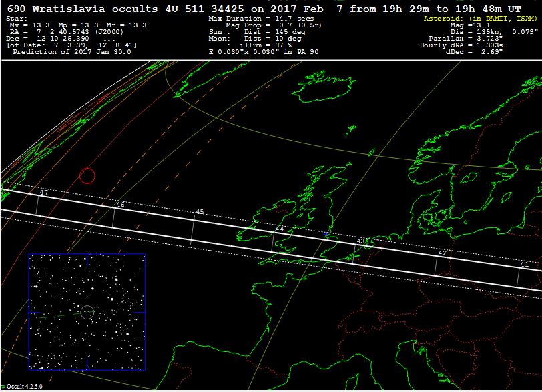Select the minute 46 path marker
The width and height of the screenshot is (542, 392).
(120, 205)
